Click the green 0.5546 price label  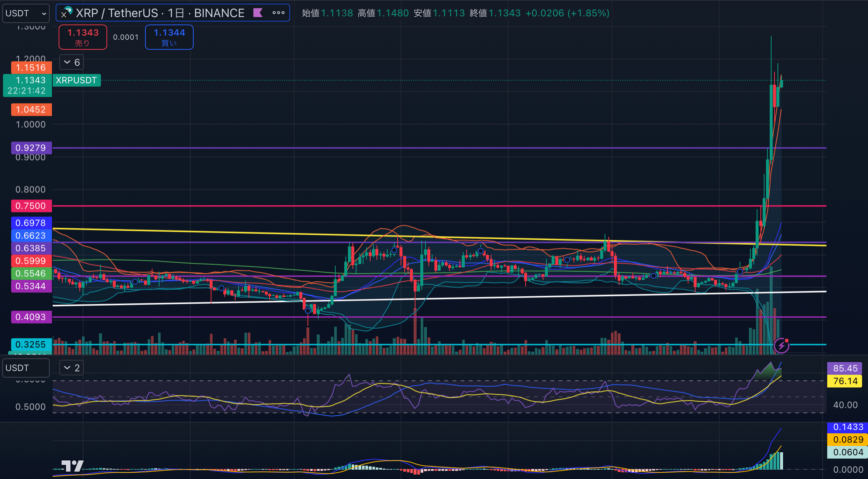31,273
